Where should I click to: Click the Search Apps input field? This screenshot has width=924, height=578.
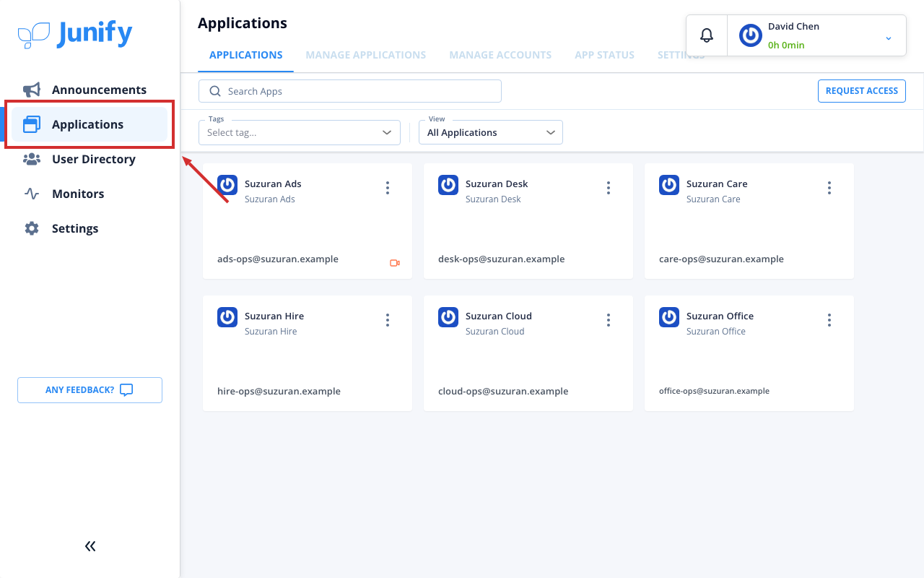(350, 91)
